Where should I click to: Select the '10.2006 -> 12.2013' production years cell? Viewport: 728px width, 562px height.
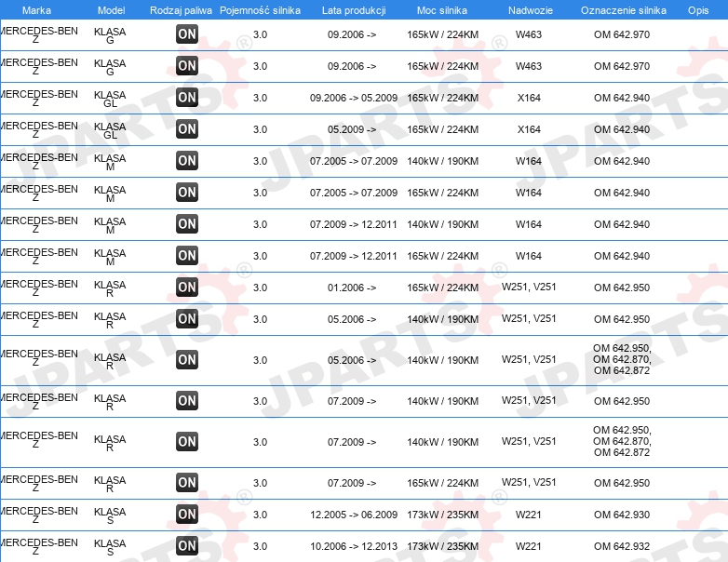click(354, 546)
